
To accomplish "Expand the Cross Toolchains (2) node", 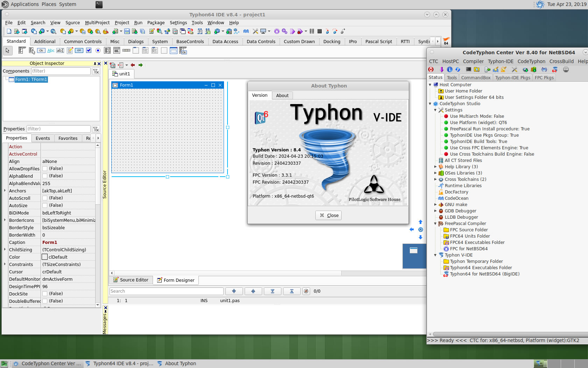I will pos(435,179).
